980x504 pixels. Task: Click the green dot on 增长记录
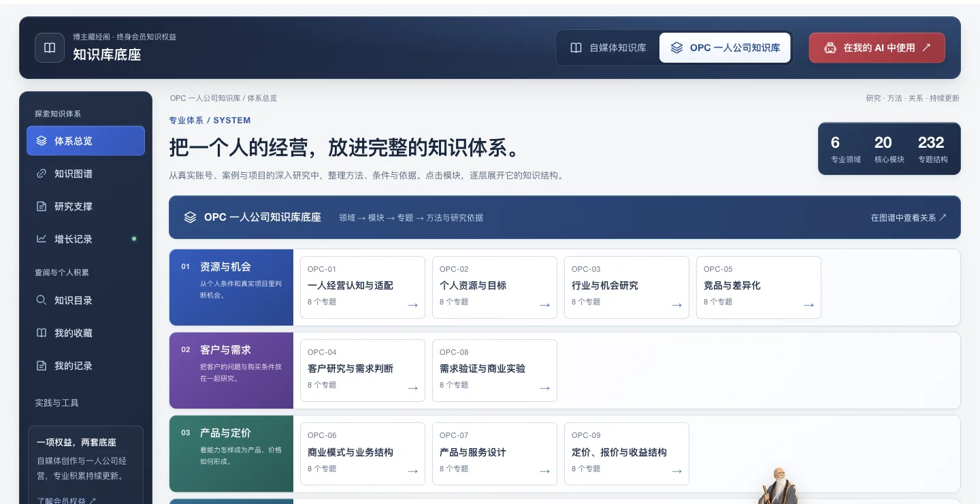(134, 239)
